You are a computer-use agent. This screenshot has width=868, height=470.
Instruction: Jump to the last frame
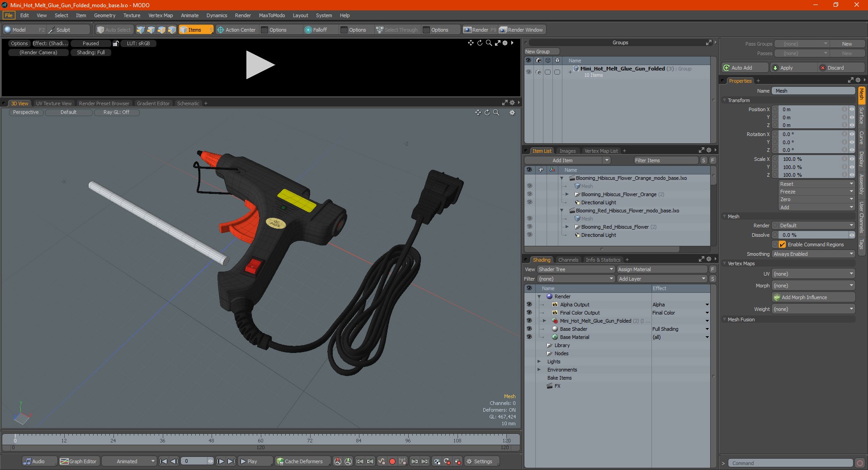pyautogui.click(x=231, y=461)
